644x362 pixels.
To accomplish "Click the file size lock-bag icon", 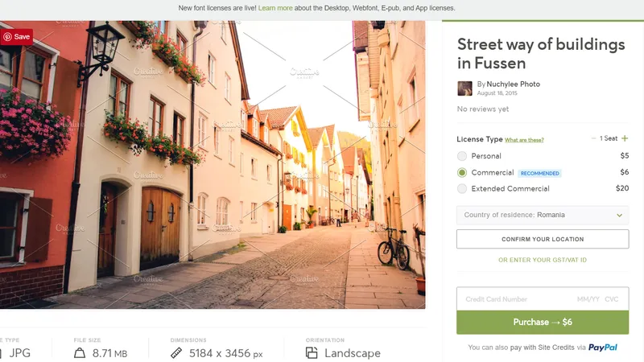I will pos(80,353).
